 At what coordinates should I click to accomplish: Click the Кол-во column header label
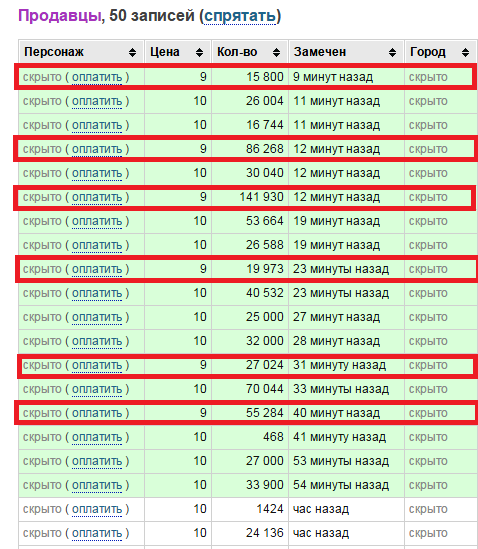coord(237,52)
